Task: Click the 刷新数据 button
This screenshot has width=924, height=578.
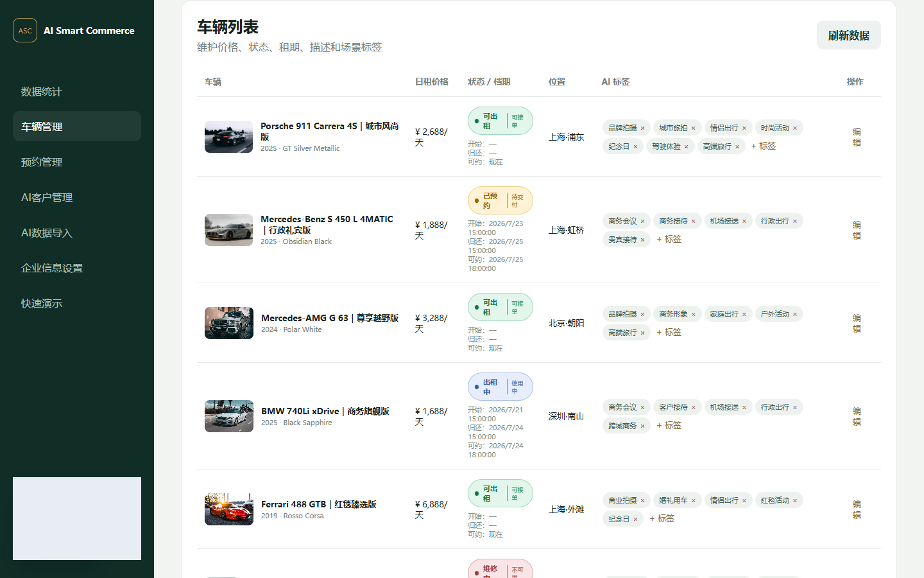Action: (x=848, y=35)
